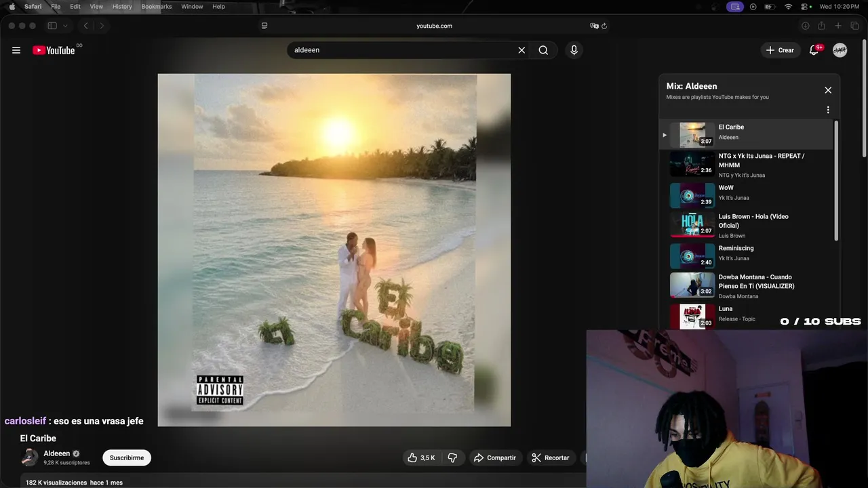This screenshot has width=868, height=488.
Task: Click the El Caribe video title text
Action: 38,439
